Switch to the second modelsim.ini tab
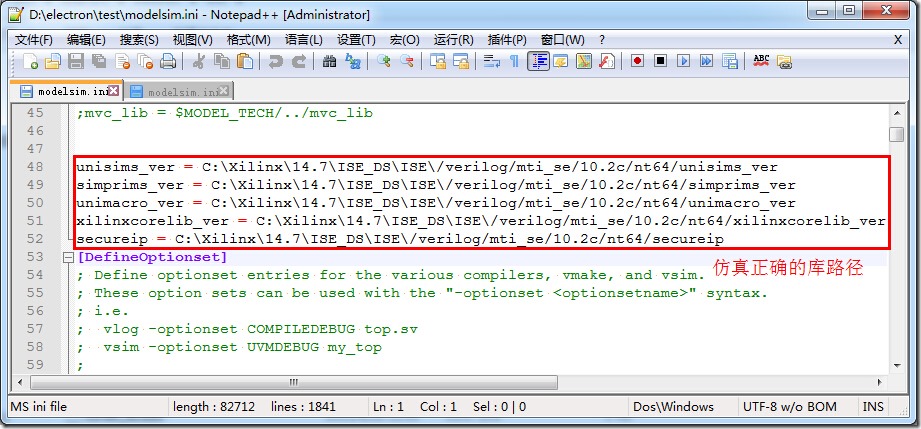The height and width of the screenshot is (429, 921). (179, 91)
